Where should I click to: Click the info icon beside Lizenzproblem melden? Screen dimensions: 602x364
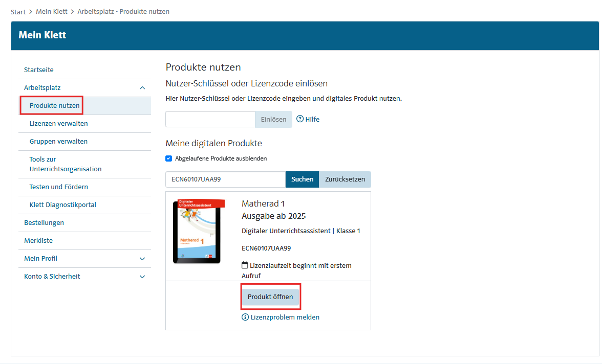tap(245, 317)
